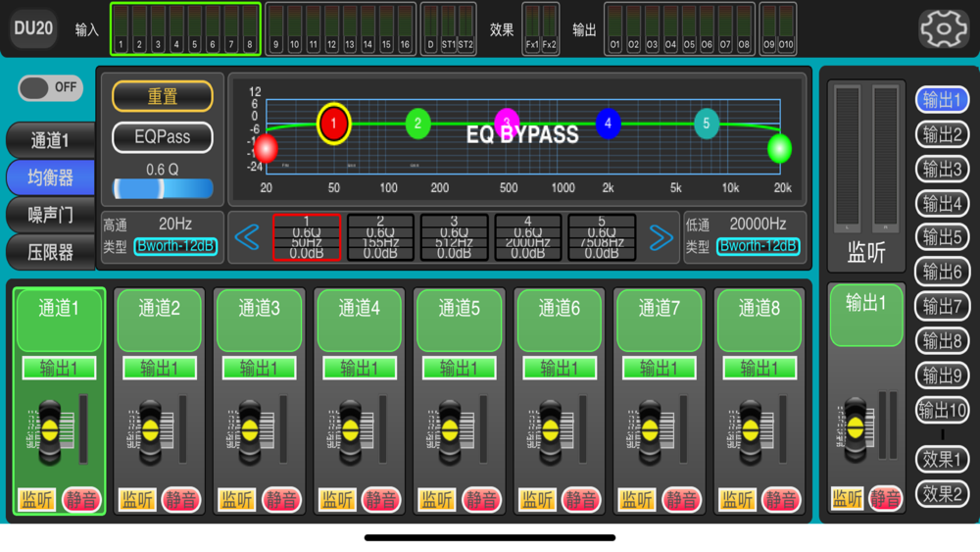Select the red EQ band 1 node
Viewport: 980px width, 552px height.
(x=334, y=124)
